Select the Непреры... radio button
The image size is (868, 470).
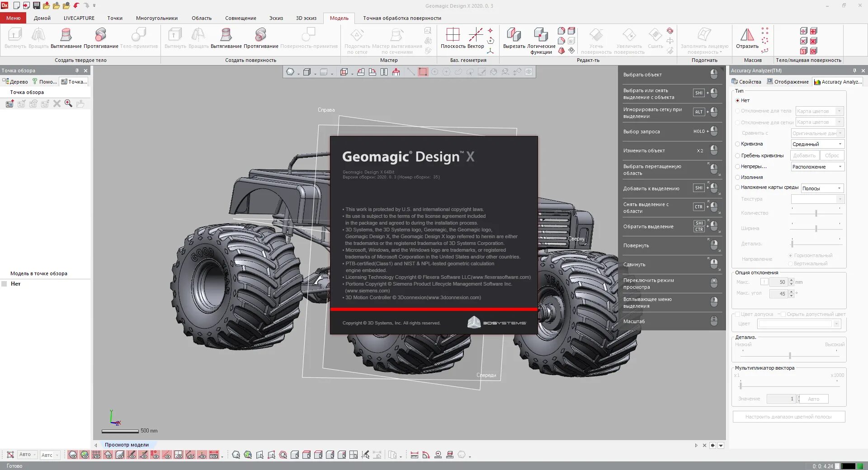coord(737,166)
